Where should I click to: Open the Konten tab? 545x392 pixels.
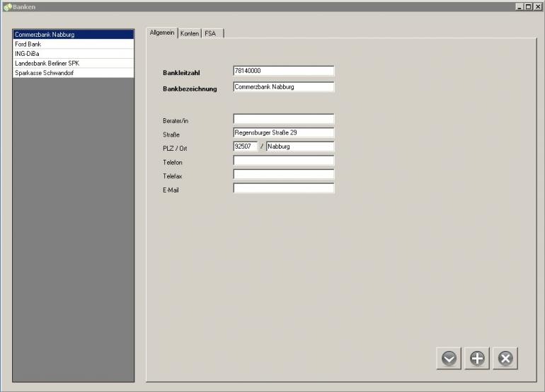[190, 33]
